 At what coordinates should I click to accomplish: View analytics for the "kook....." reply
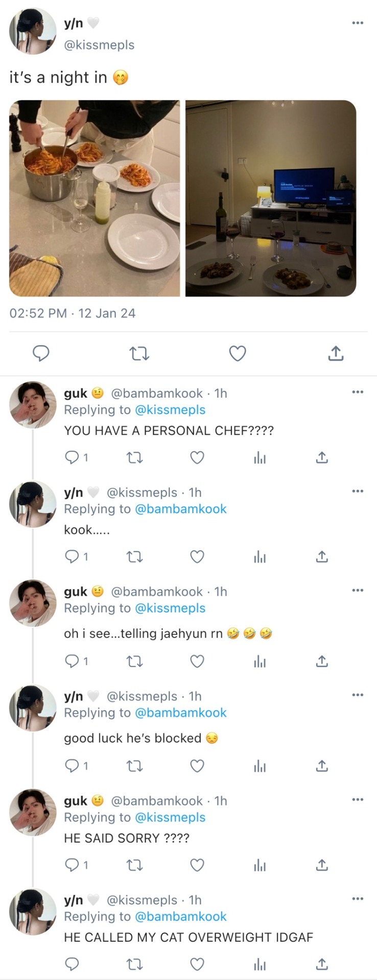260,557
